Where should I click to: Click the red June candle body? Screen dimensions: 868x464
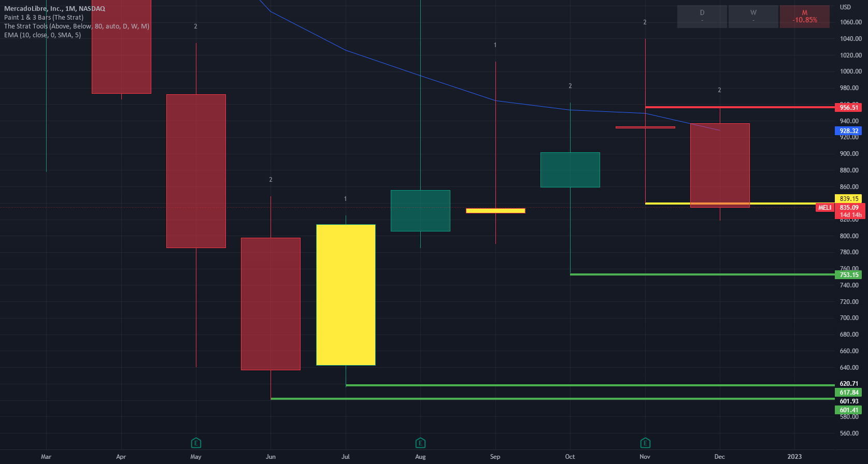click(271, 304)
